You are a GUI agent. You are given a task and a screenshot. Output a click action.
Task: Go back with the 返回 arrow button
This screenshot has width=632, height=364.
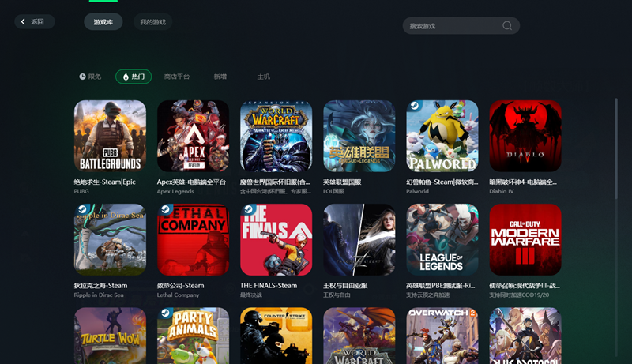tap(35, 22)
